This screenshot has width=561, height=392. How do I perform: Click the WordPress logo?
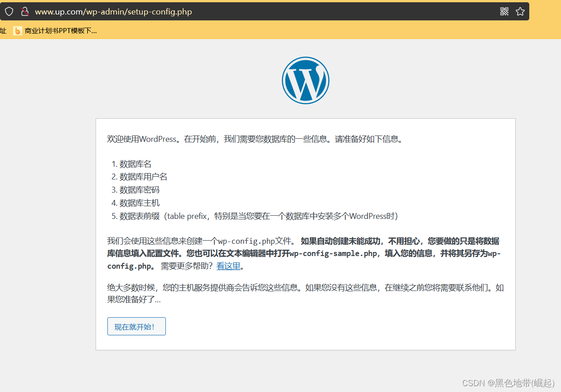[305, 80]
